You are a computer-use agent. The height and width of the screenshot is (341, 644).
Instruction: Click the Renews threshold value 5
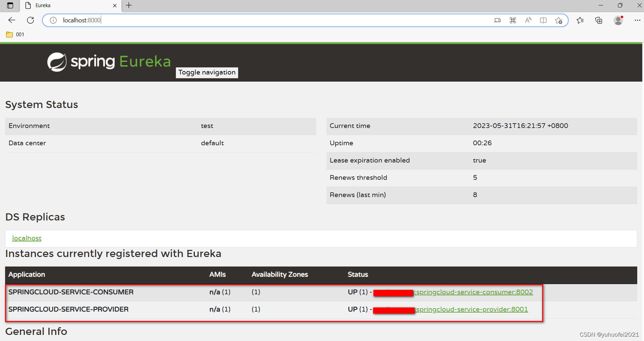point(475,177)
